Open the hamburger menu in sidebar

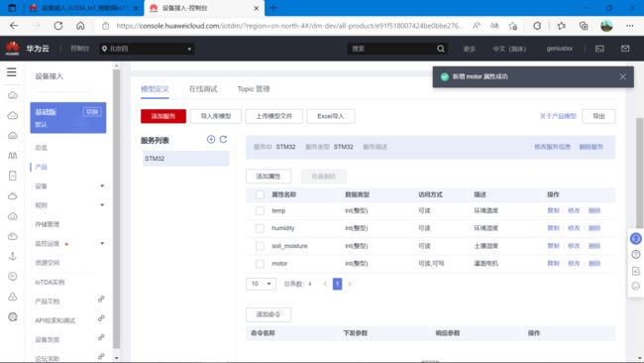[x=12, y=72]
